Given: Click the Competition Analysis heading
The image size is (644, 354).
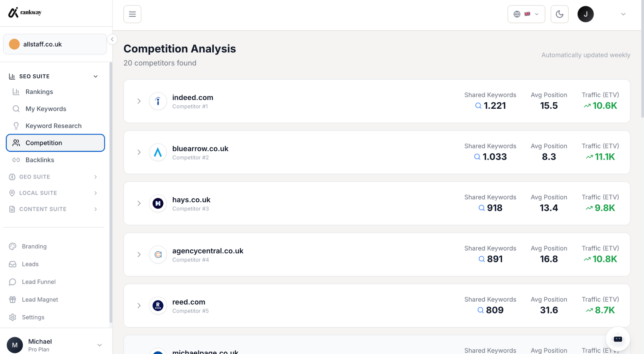Looking at the screenshot, I should 180,49.
